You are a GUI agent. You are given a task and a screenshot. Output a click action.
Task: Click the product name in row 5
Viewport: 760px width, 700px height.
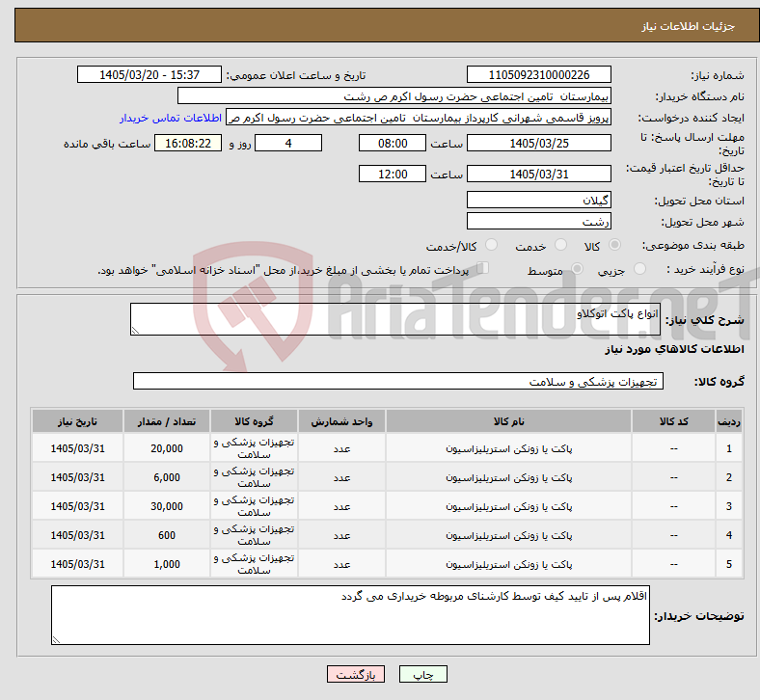[x=508, y=564]
